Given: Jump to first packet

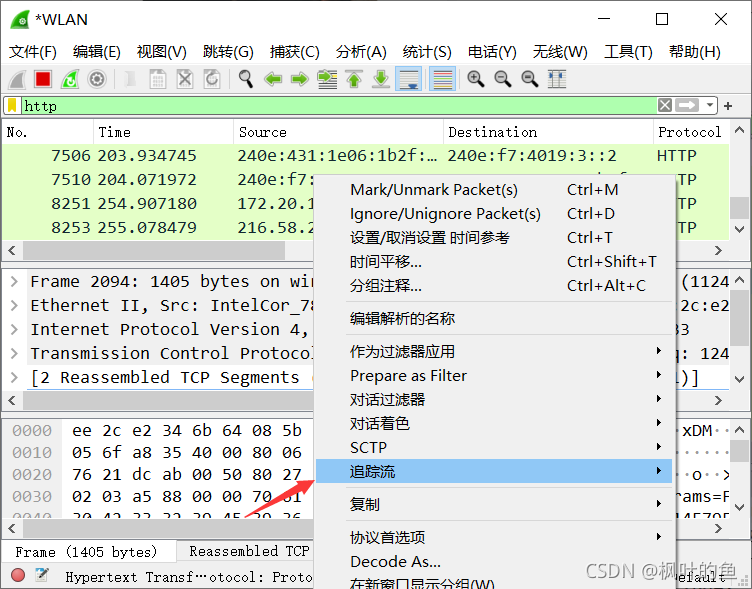Looking at the screenshot, I should pos(354,79).
